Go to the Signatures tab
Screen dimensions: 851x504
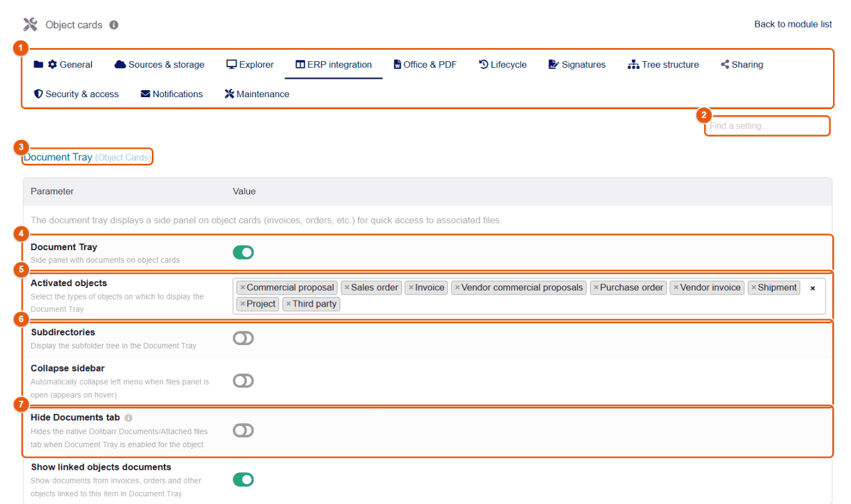coord(577,65)
